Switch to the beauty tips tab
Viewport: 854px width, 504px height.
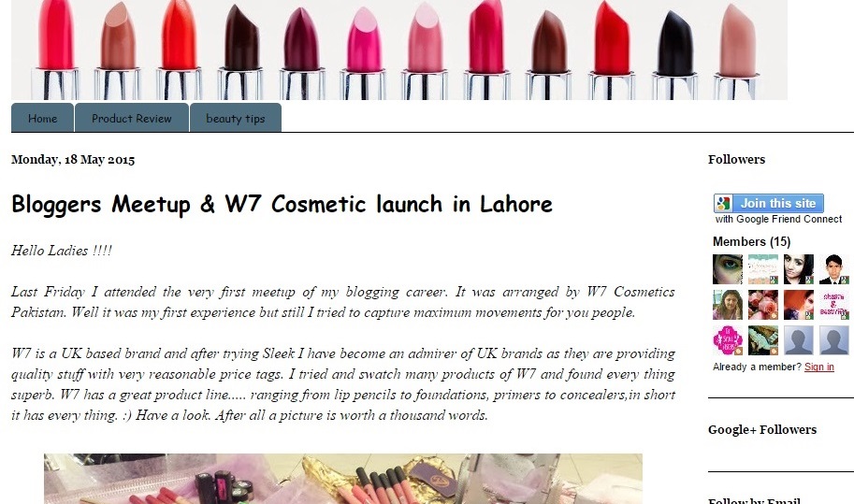click(x=236, y=118)
